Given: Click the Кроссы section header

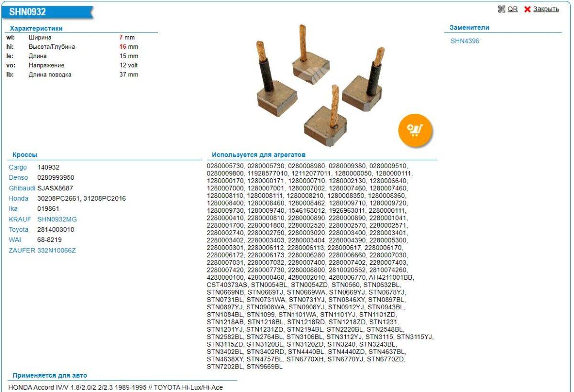Looking at the screenshot, I should click(25, 155).
